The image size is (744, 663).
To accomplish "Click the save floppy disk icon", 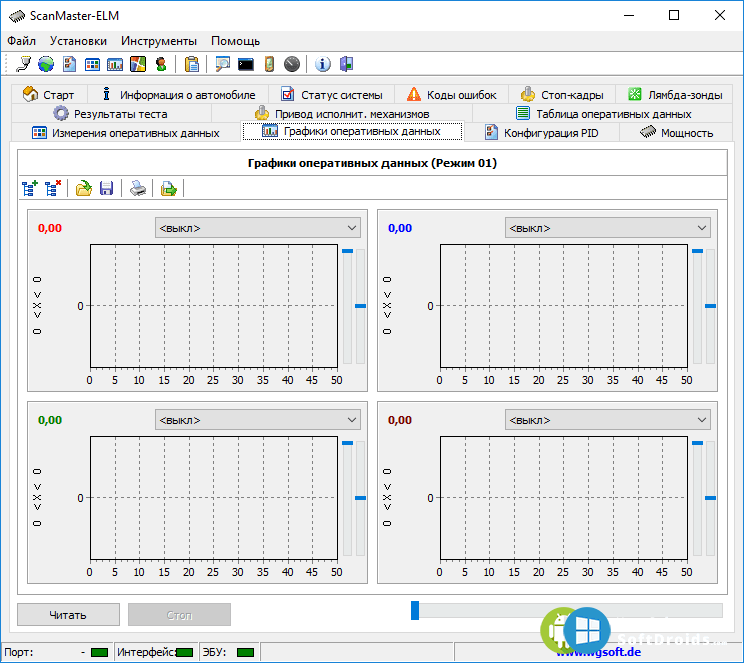I will 106,188.
